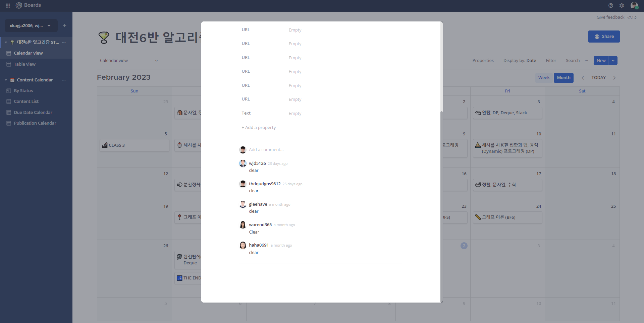Collapse the Content Calendar board tree
Screen dimensions: 644x323
pyautogui.click(x=6, y=80)
